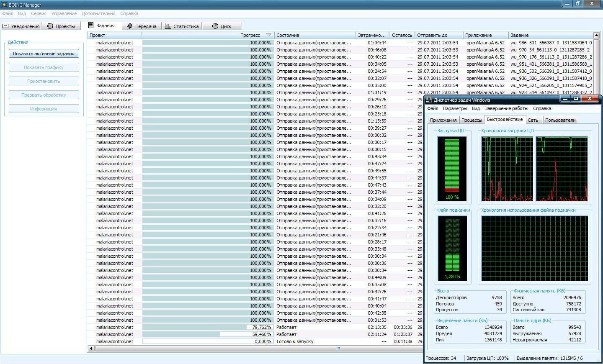Click the list icon on the Задания tab
This screenshot has height=364, width=603.
(x=91, y=25)
